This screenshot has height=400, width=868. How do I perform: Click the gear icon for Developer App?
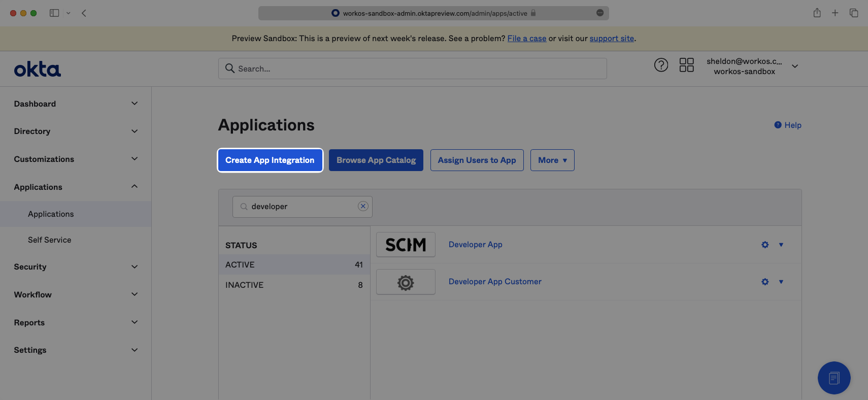[x=765, y=245]
